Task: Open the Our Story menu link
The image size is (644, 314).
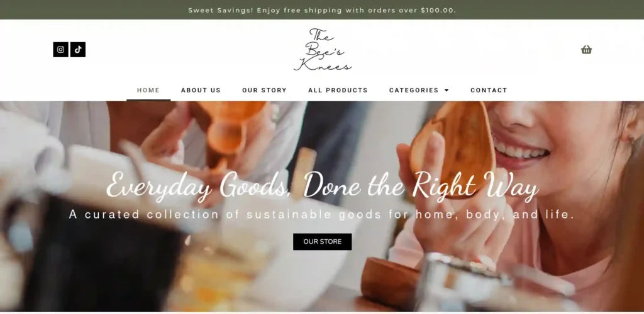Action: 265,90
